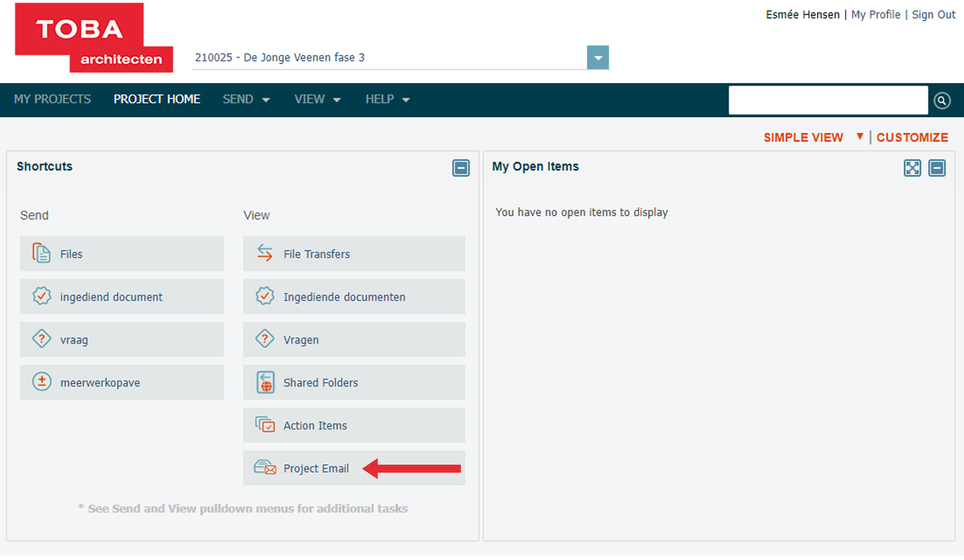The height and width of the screenshot is (560, 964).
Task: Click the Project Email envelope icon
Action: click(x=265, y=468)
